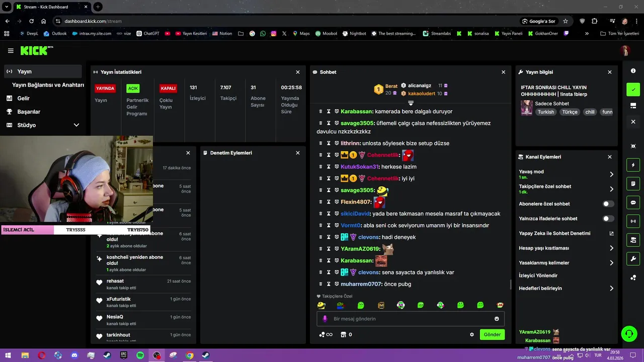
Task: Click the chat scrollbar
Action: pos(511,285)
